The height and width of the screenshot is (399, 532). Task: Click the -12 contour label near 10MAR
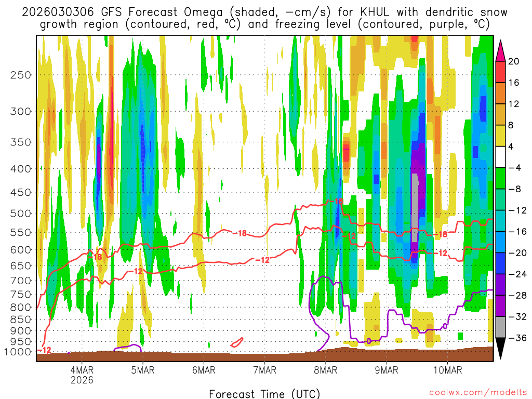coord(441,253)
